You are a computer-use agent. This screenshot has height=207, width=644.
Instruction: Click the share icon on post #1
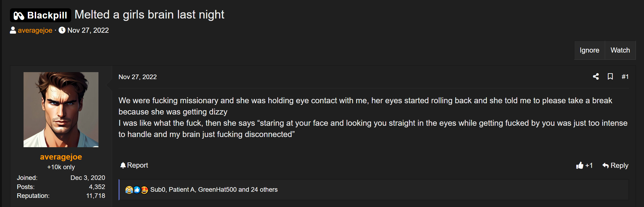[596, 77]
